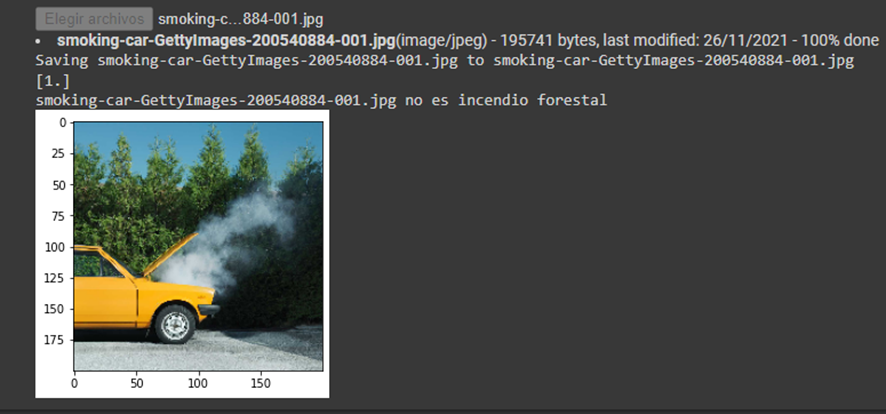886x414 pixels.
Task: Click the car wheel in the plot
Action: pyautogui.click(x=175, y=324)
